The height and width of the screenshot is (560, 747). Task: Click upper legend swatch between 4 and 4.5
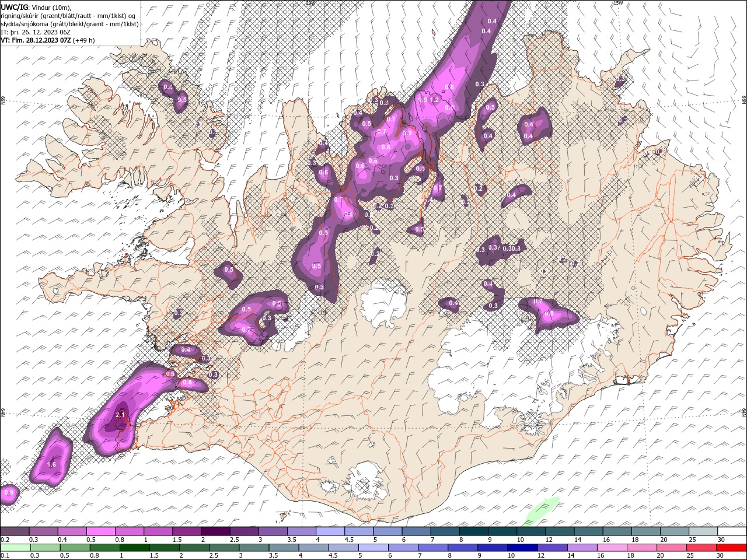click(331, 531)
